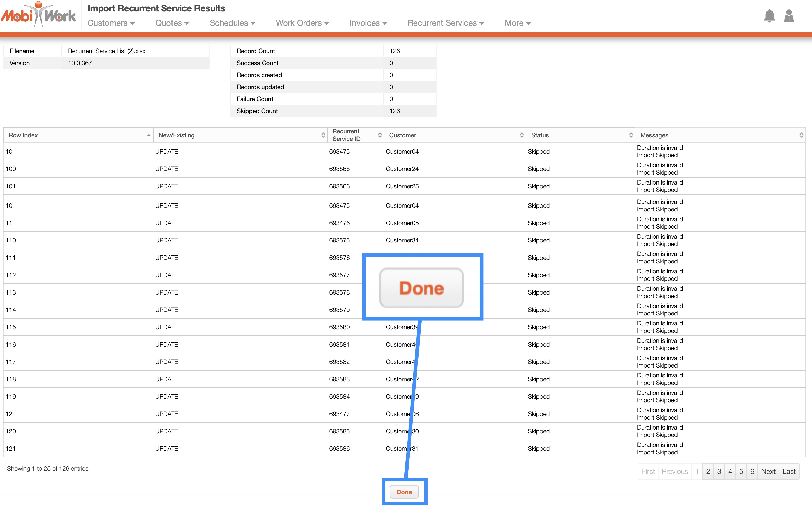812x512 pixels.
Task: Sort the Status column
Action: (630, 135)
